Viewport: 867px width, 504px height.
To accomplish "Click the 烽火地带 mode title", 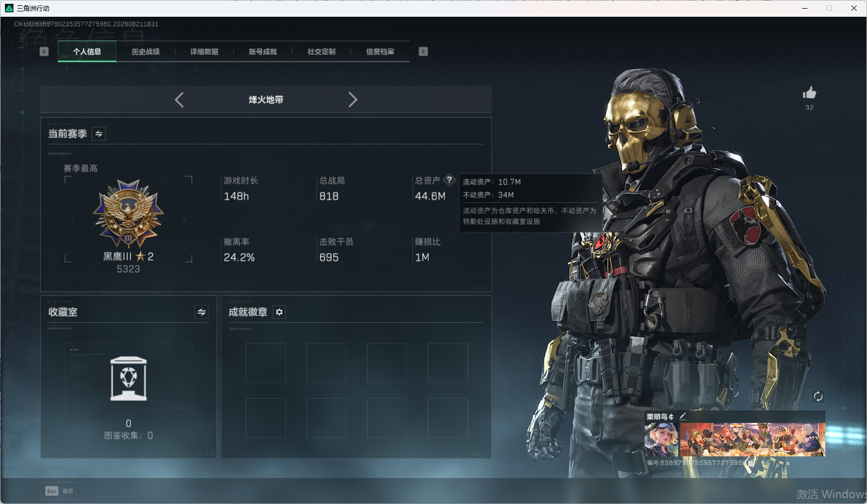I will click(x=266, y=100).
